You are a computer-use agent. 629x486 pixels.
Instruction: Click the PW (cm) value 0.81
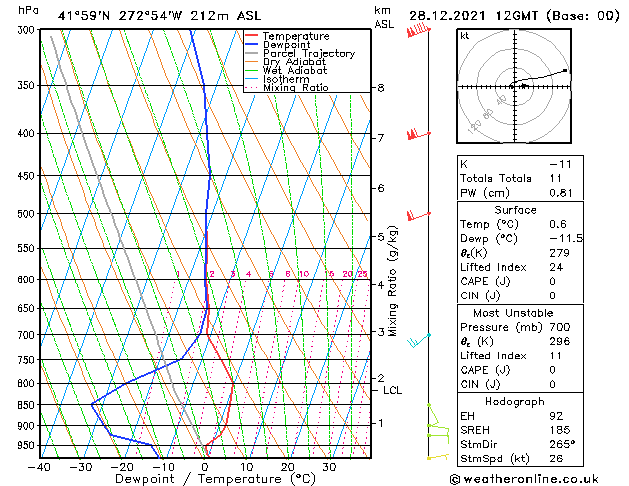pyautogui.click(x=561, y=193)
